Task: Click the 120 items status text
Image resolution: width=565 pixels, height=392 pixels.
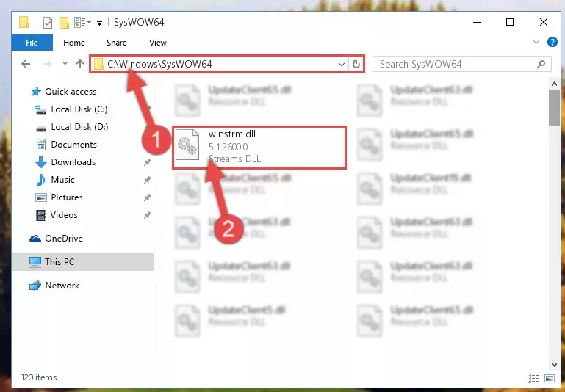Action: click(39, 377)
